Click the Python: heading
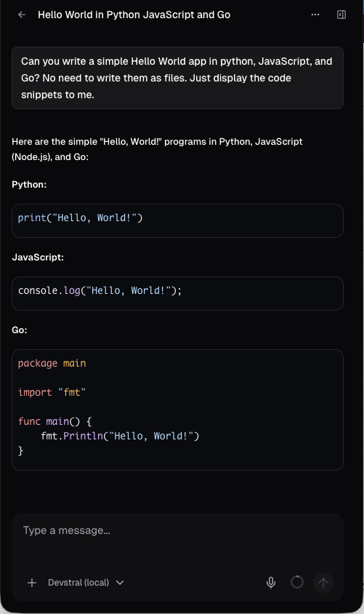The image size is (364, 614). pyautogui.click(x=29, y=185)
